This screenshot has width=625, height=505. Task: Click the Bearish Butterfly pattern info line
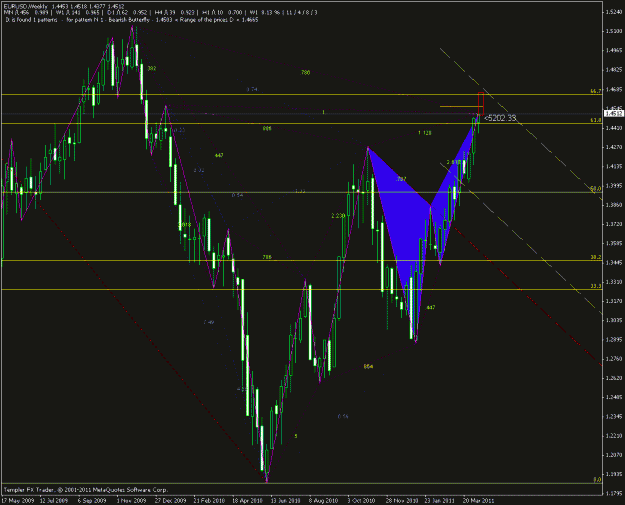pos(132,19)
